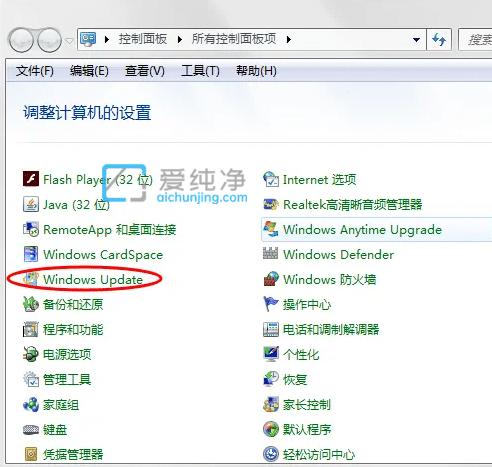
Task: Refresh the Control Panel view
Action: coord(439,40)
